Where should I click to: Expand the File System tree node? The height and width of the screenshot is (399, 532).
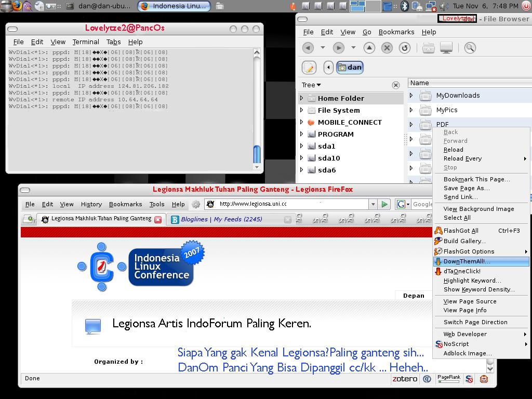(302, 110)
